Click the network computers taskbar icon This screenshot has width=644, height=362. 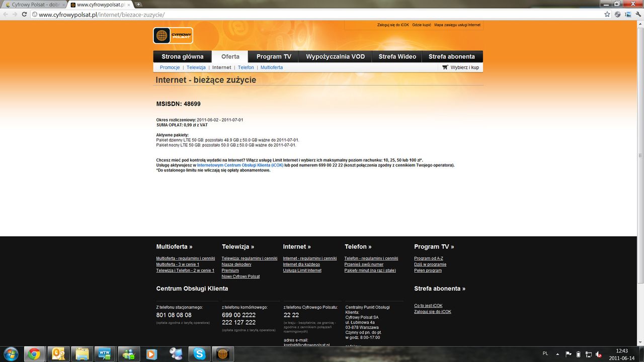(176, 354)
